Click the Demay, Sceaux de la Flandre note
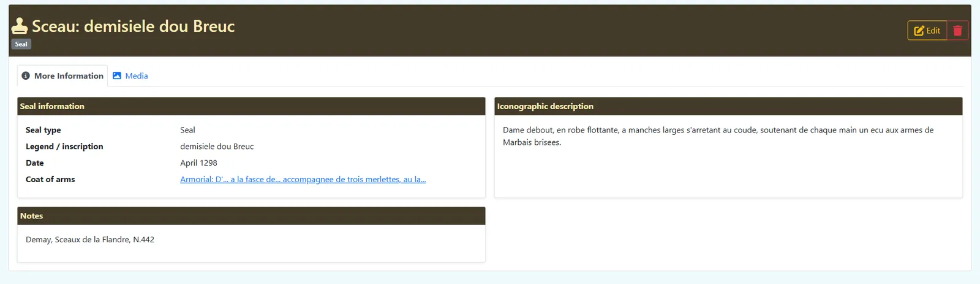 [90, 240]
